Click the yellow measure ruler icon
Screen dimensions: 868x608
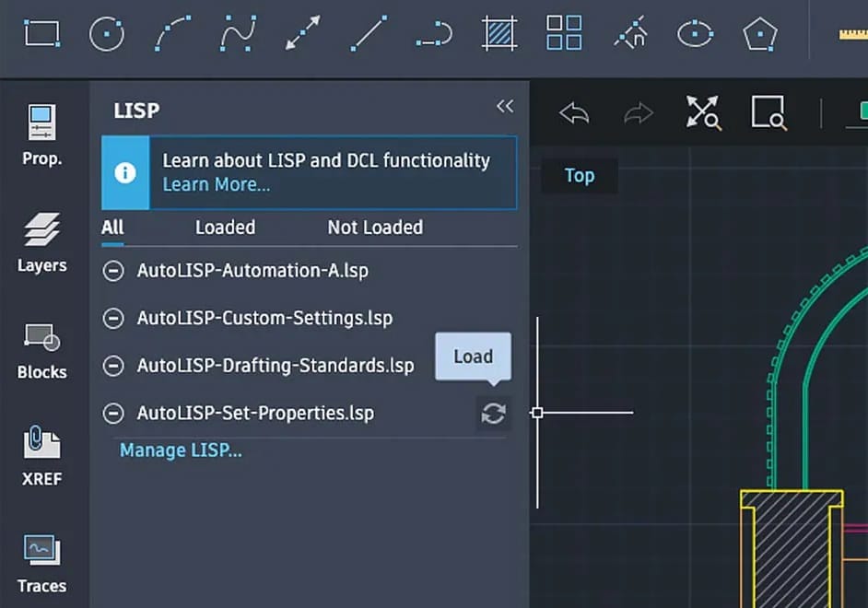coord(853,34)
